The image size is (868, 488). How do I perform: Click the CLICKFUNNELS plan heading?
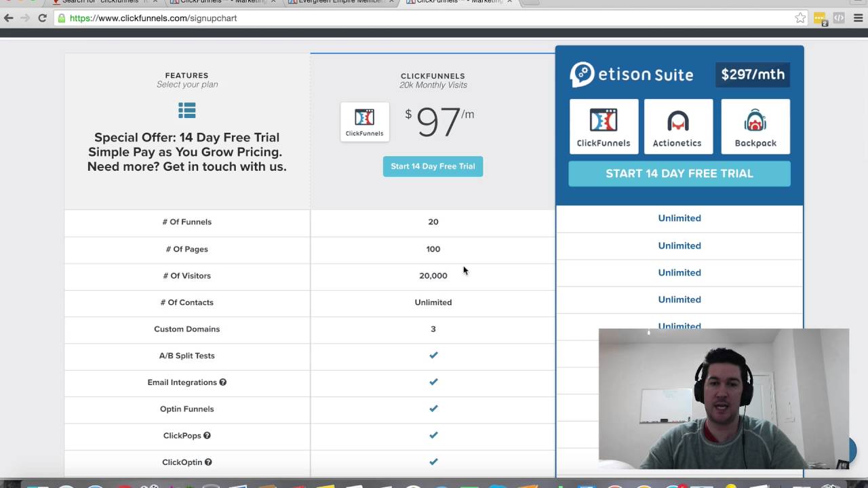coord(433,77)
